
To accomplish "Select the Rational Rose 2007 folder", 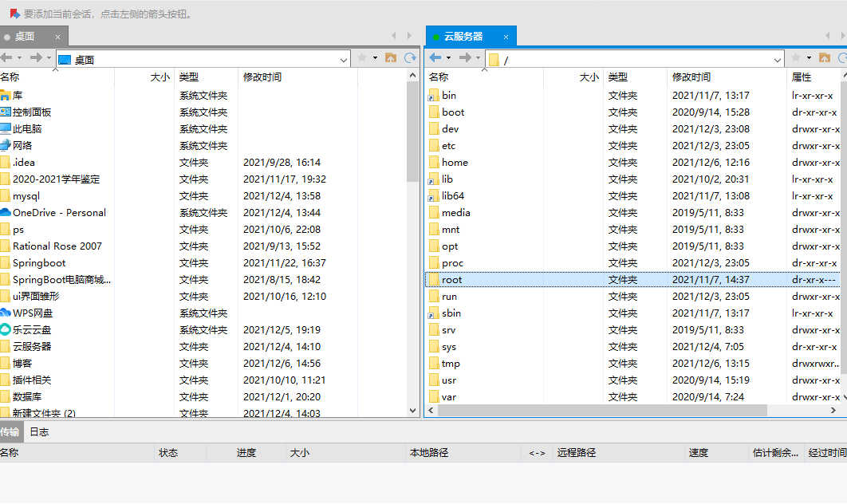I will click(51, 246).
